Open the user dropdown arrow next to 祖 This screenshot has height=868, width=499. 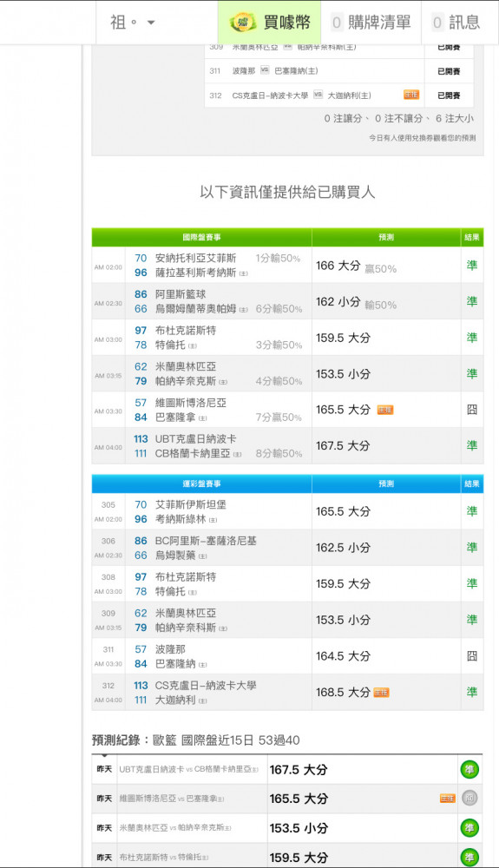151,23
